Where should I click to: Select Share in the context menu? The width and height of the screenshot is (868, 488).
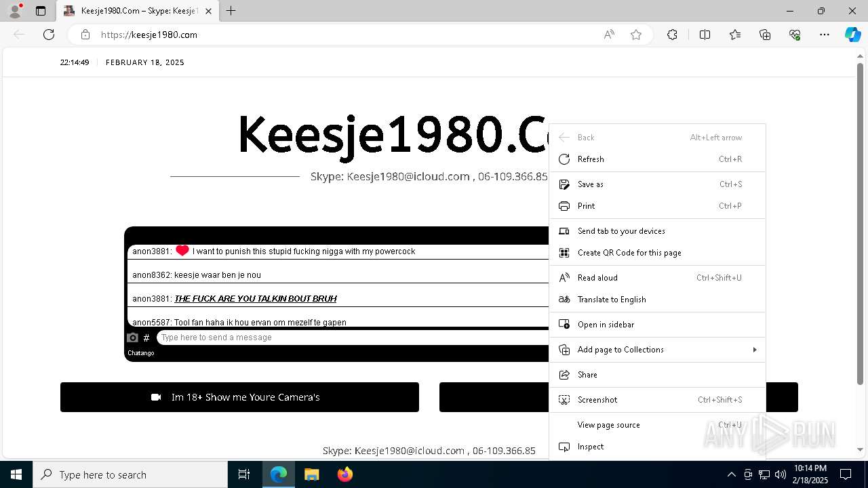click(x=657, y=375)
